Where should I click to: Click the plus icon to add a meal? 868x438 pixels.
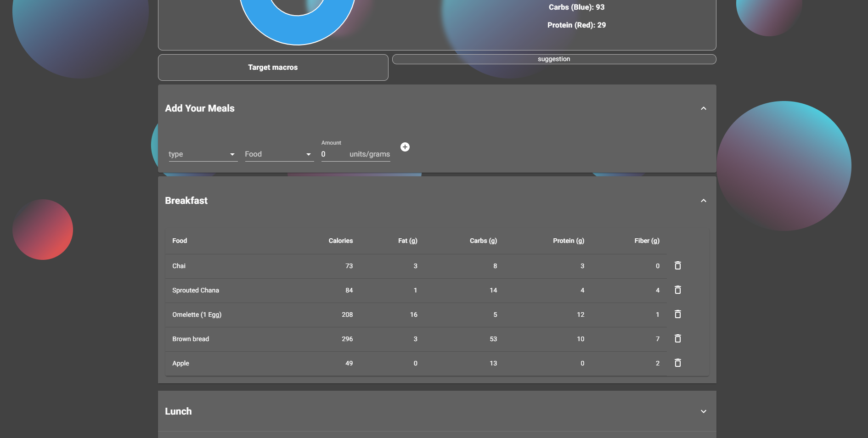(x=405, y=147)
